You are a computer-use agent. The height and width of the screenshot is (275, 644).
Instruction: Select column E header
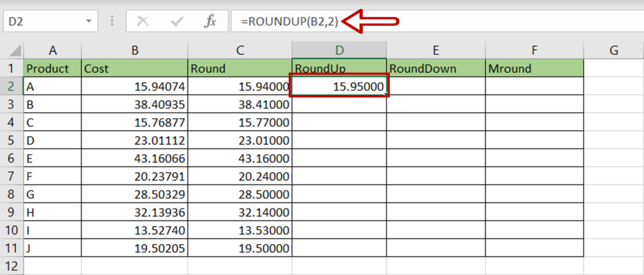coord(436,50)
